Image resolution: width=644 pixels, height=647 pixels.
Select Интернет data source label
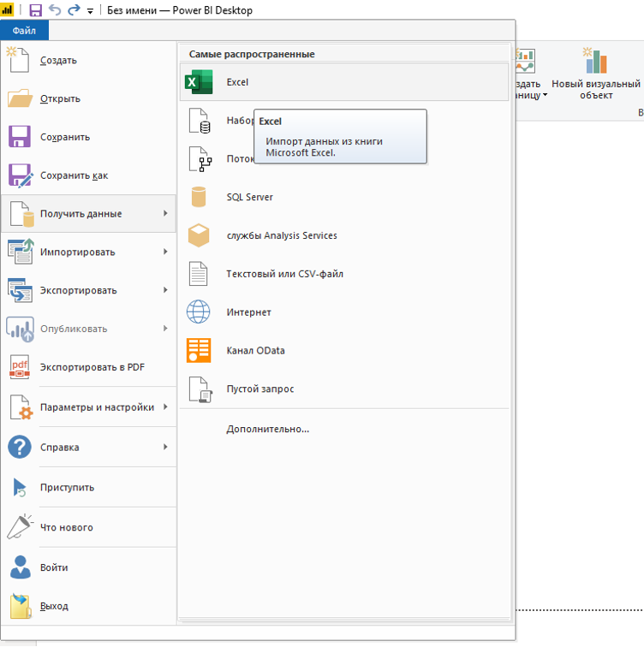click(249, 312)
